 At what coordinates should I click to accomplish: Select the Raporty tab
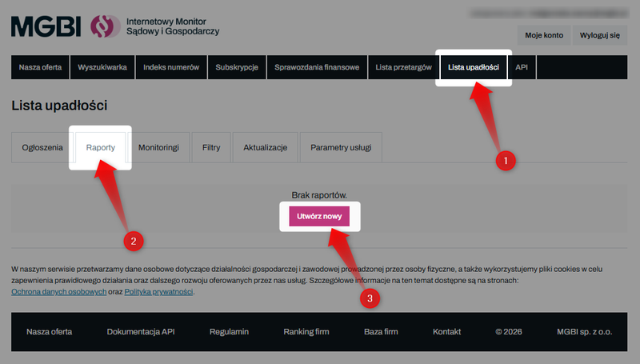101,148
